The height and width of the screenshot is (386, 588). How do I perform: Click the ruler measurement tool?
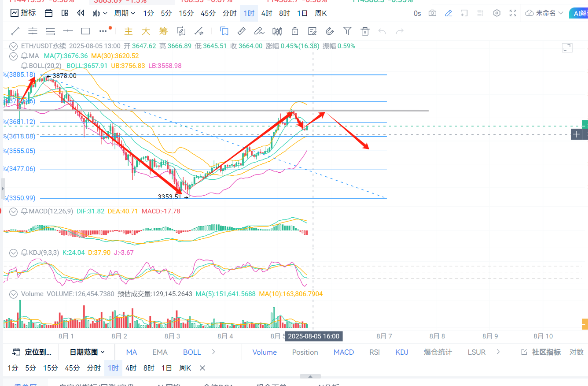[x=241, y=31]
